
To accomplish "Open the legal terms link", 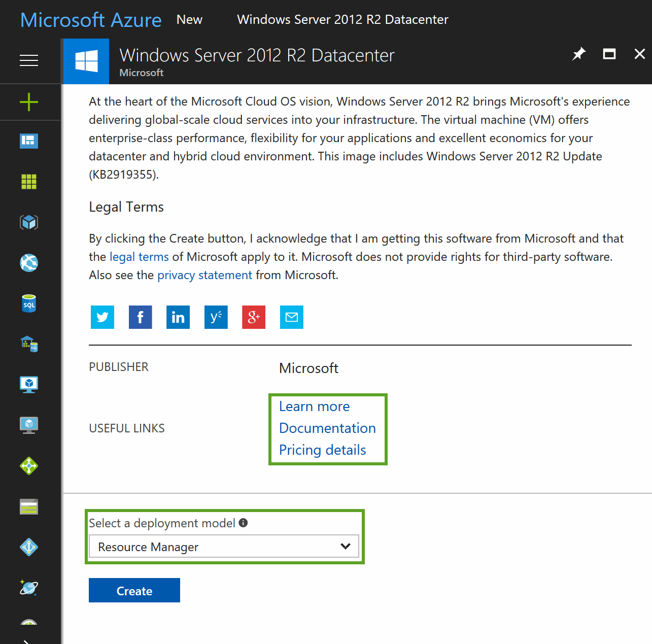I will click(x=139, y=257).
